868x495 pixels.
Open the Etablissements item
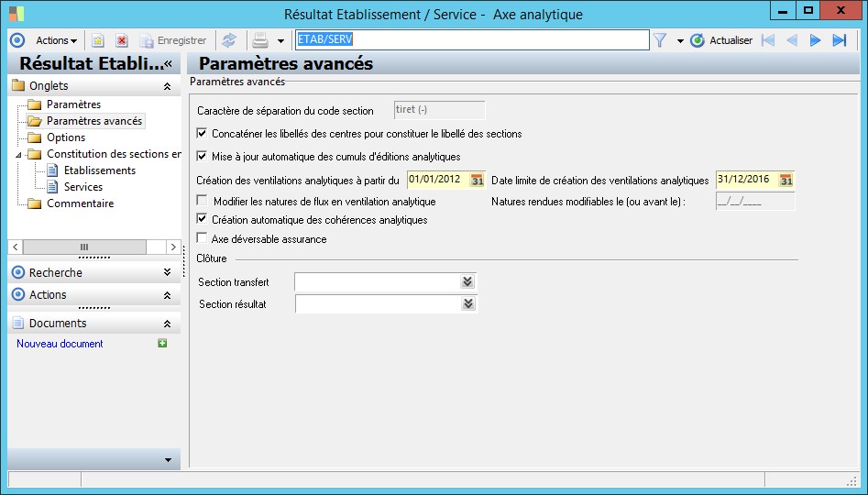(100, 170)
